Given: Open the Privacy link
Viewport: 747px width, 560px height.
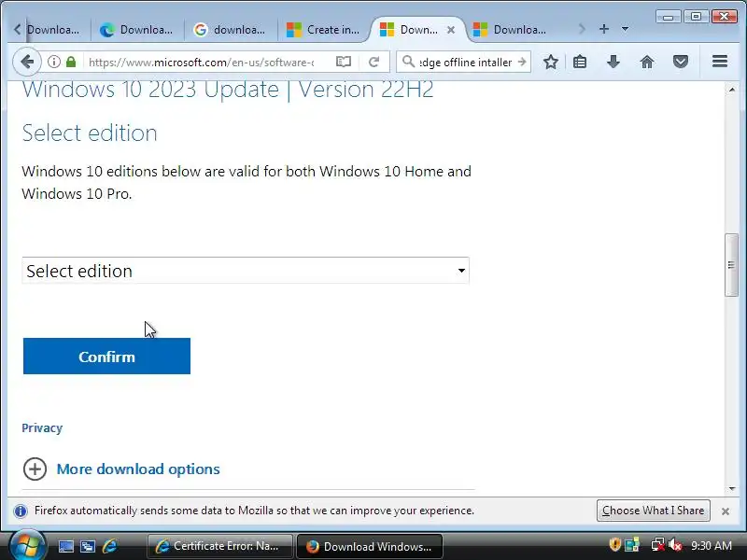Looking at the screenshot, I should point(42,427).
